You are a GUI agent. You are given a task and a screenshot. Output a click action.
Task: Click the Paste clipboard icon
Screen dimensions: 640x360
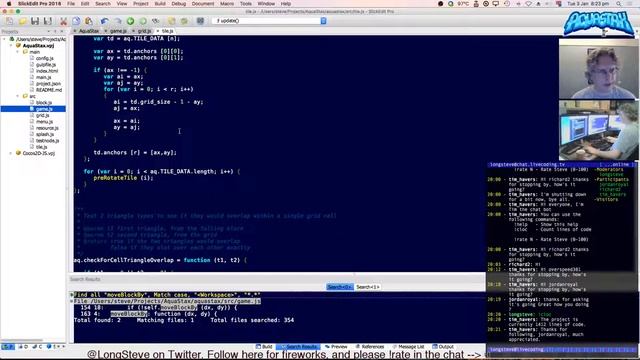pyautogui.click(x=89, y=21)
